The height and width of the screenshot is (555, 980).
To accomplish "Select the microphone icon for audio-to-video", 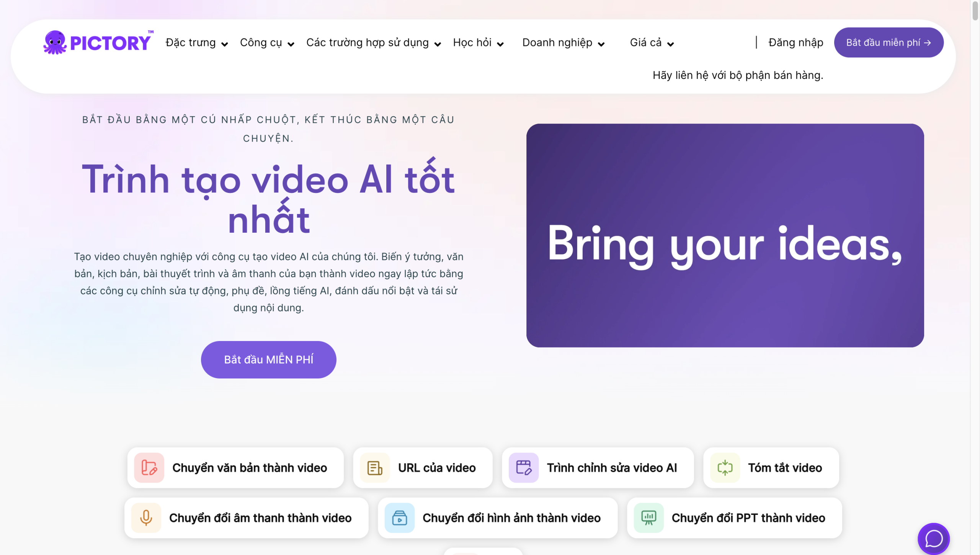I will [146, 518].
